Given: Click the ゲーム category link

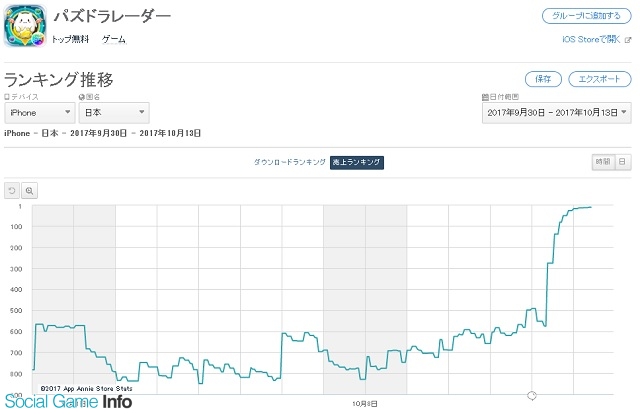Looking at the screenshot, I should coord(114,39).
